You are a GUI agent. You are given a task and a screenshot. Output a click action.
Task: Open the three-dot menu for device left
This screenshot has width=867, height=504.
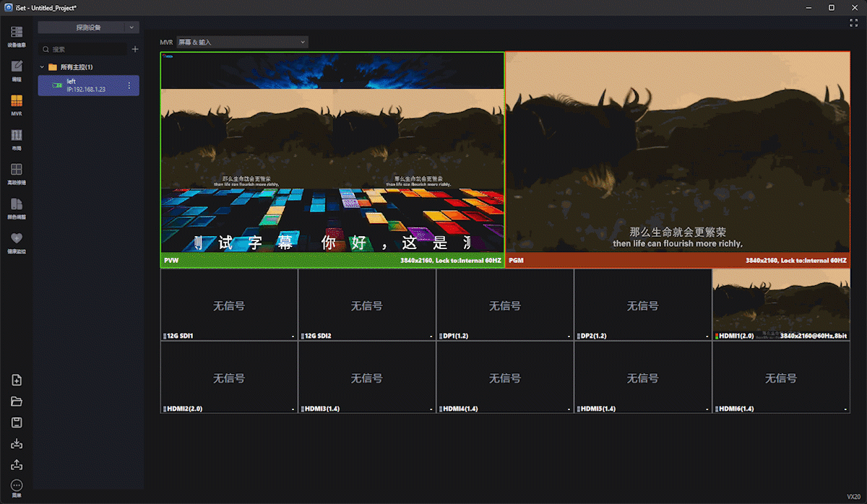[129, 86]
